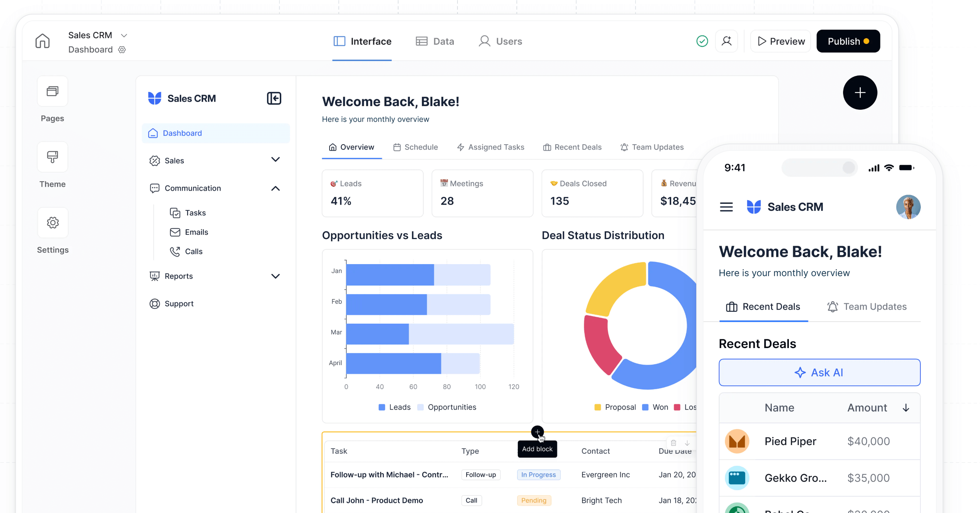This screenshot has width=980, height=513.
Task: Click the Dashboard settings gear under Sales CRM
Action: pyautogui.click(x=122, y=50)
